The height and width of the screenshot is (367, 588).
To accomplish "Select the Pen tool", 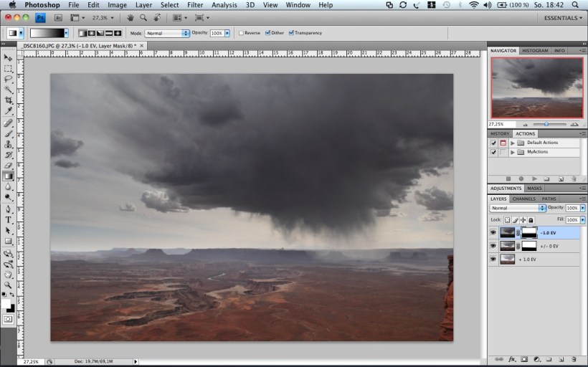I will (8, 209).
